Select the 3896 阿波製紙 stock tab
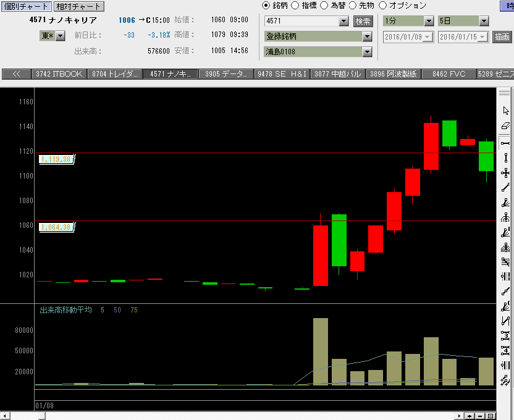 [x=394, y=74]
